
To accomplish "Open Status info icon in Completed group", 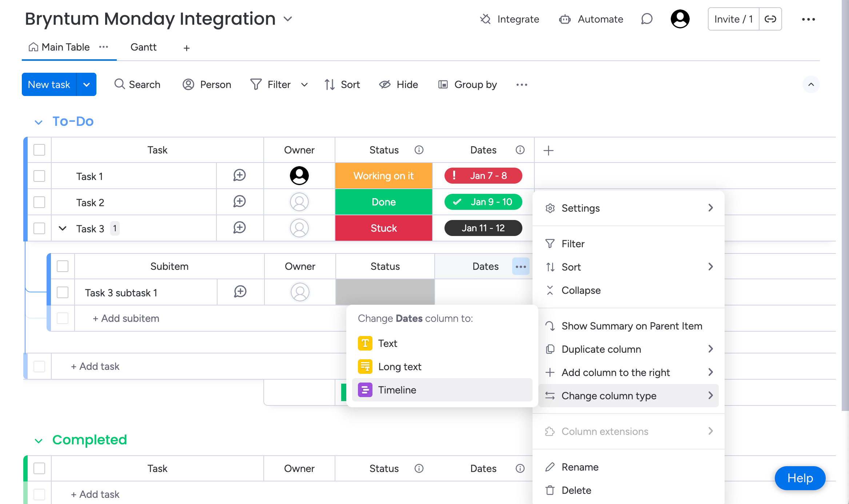I will coord(419,468).
